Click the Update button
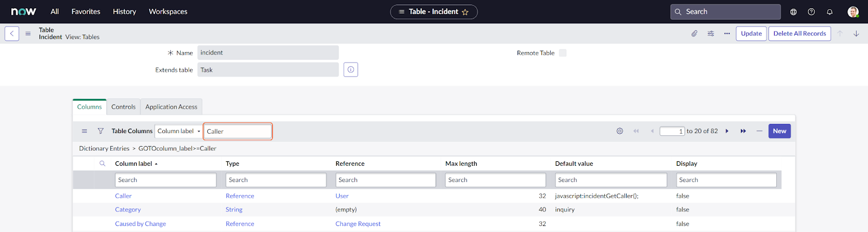Viewport: 868px width, 232px height. coord(751,34)
